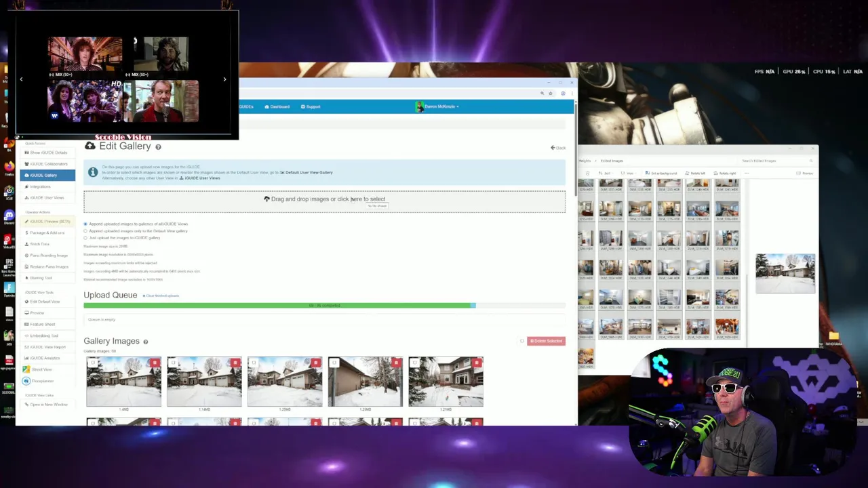The height and width of the screenshot is (488, 868).
Task: Open the Sort dropdown in File Explorer
Action: point(606,174)
